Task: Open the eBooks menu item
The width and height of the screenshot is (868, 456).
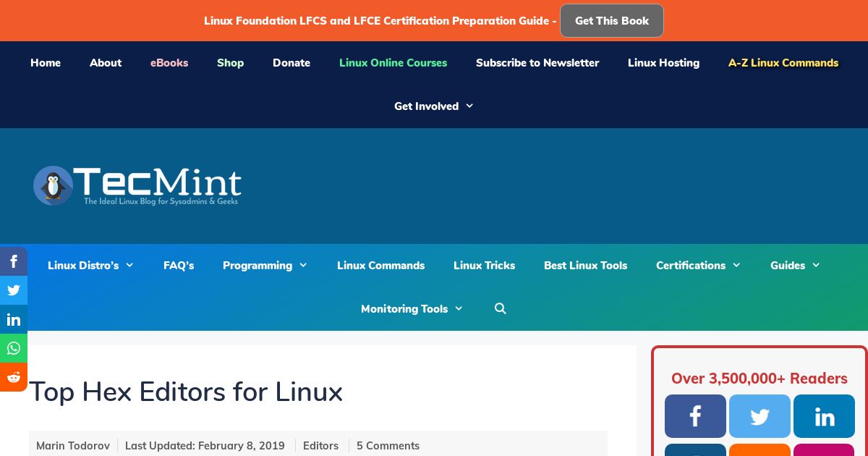Action: click(x=169, y=63)
